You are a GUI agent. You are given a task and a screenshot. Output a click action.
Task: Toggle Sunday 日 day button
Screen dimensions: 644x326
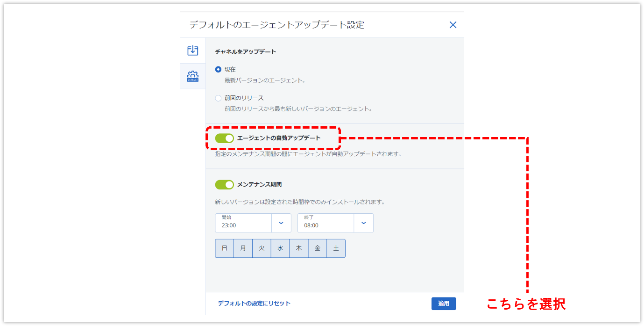coord(224,248)
